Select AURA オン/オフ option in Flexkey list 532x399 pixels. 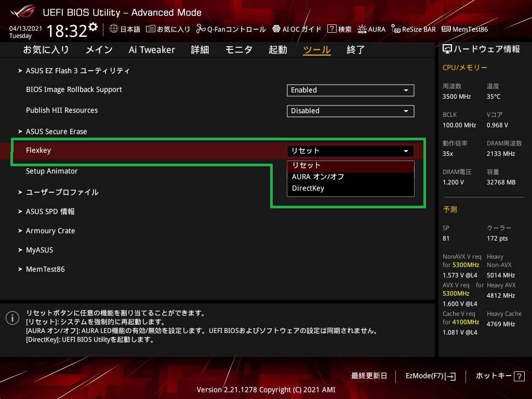point(351,177)
